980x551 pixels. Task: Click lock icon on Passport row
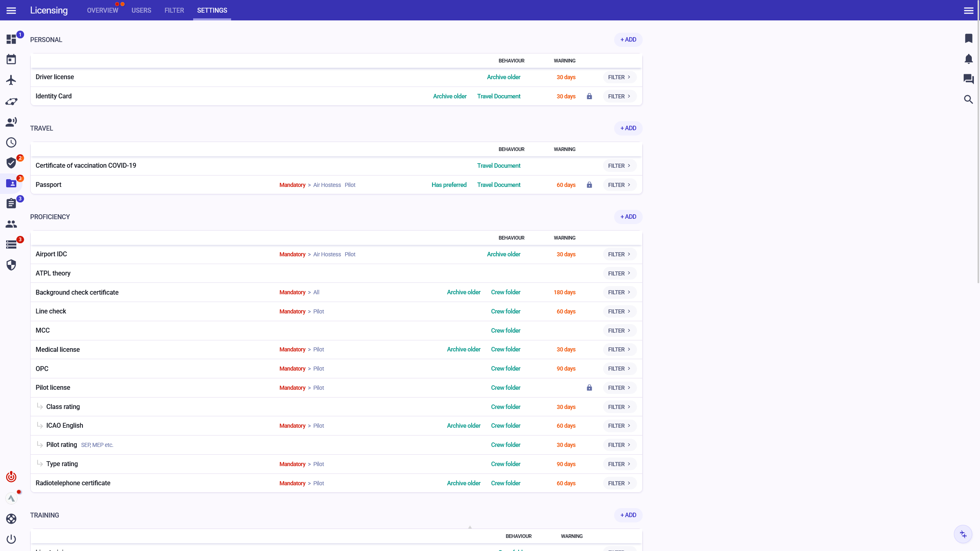pyautogui.click(x=589, y=185)
